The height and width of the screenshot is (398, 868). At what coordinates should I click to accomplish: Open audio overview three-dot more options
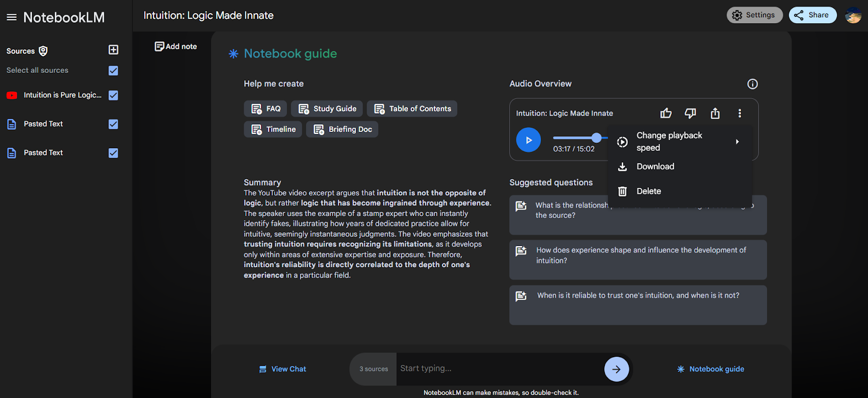tap(739, 113)
